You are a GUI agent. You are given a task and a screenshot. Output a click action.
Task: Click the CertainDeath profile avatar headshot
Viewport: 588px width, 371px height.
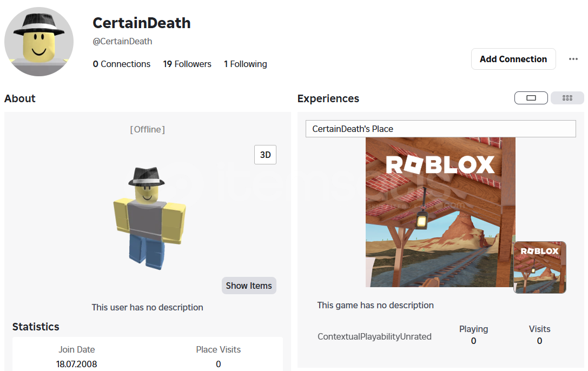[x=39, y=42]
